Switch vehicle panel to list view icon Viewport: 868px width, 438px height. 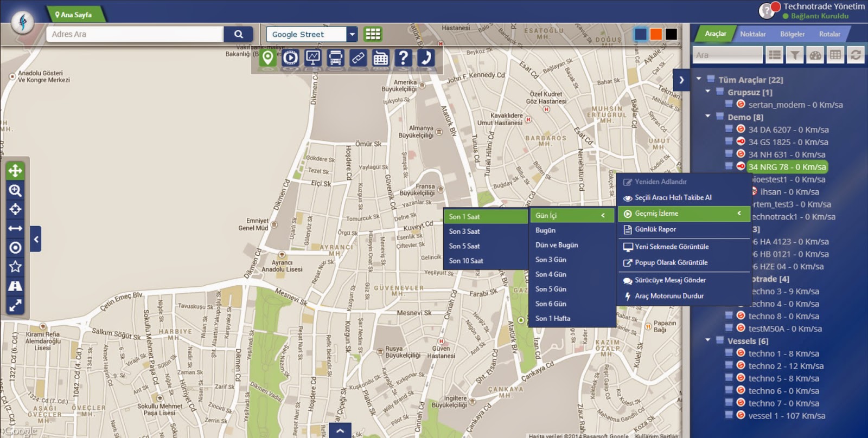tap(774, 55)
